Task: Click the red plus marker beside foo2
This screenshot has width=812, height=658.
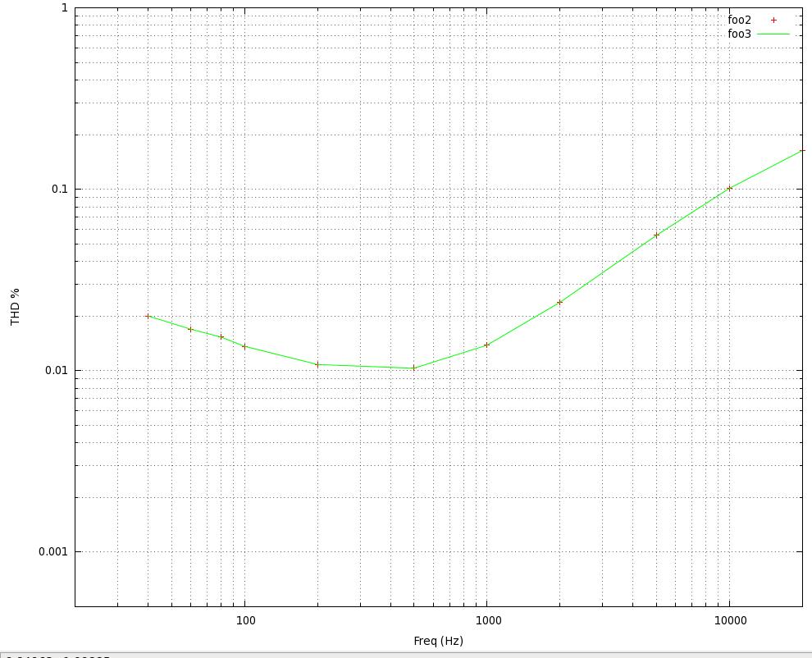Action: (773, 21)
